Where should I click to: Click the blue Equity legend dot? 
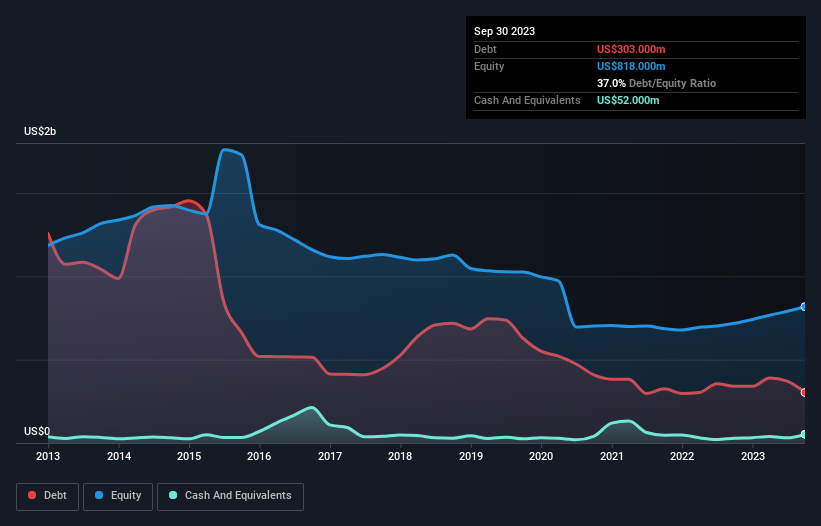[x=99, y=495]
